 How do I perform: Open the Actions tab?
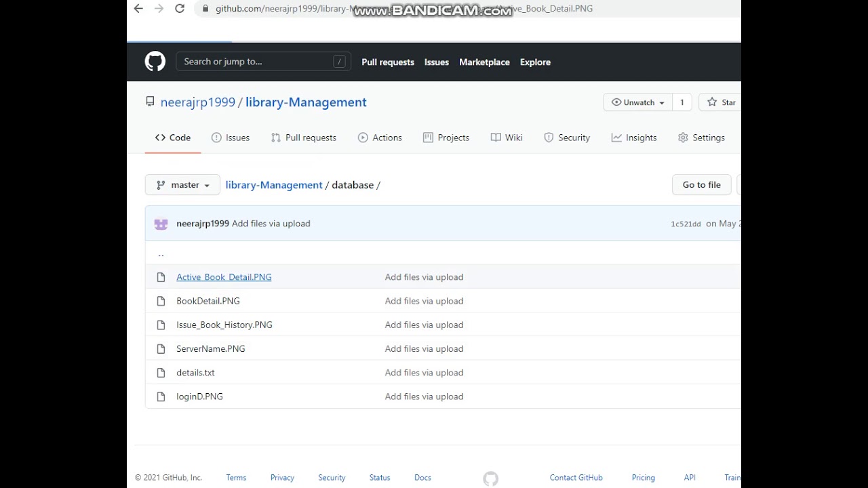tap(380, 138)
